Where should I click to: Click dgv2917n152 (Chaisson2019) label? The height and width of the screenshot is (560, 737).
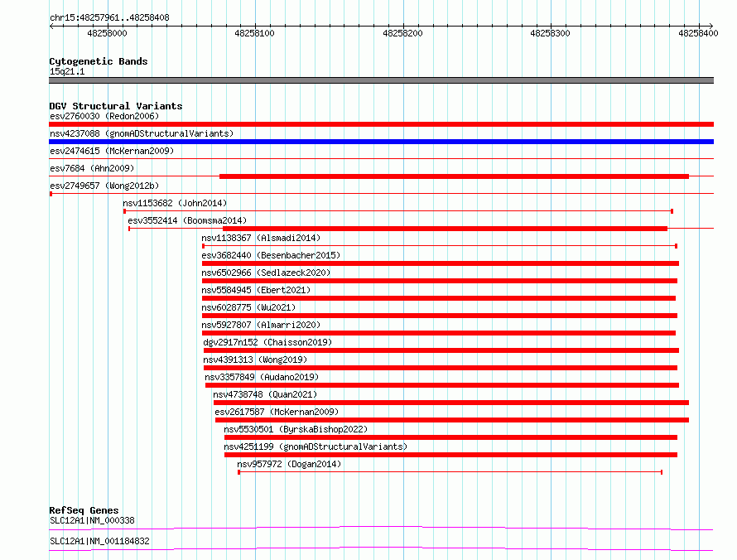[x=267, y=342]
